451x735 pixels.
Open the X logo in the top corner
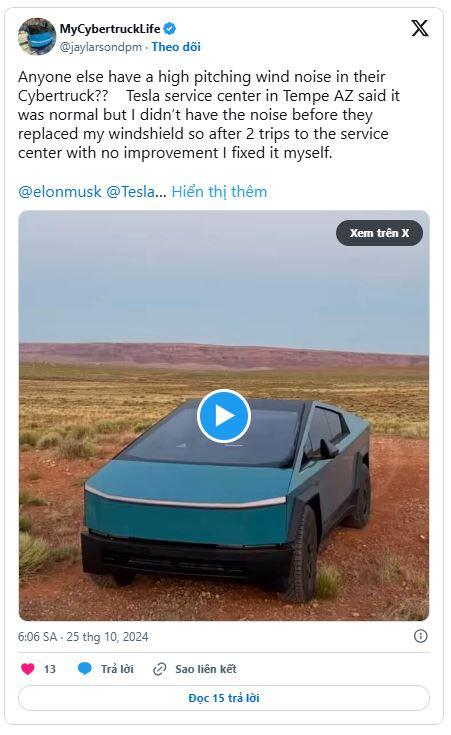[420, 28]
